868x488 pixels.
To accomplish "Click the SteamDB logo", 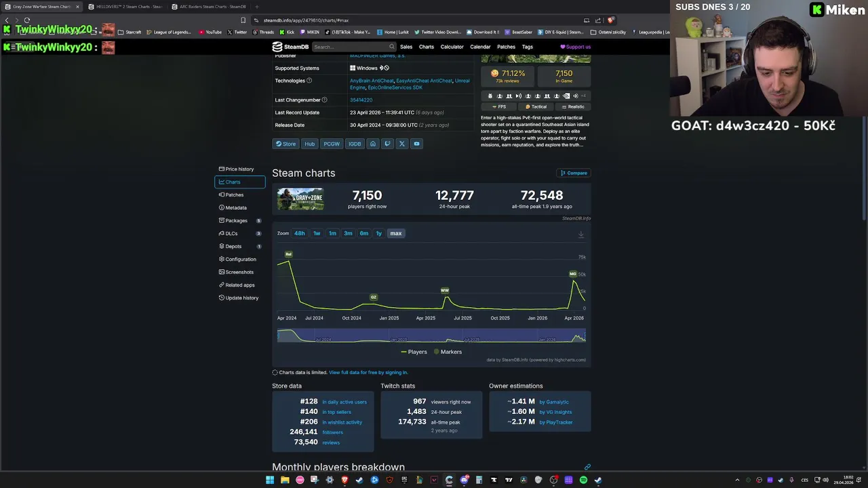I will (x=290, y=47).
